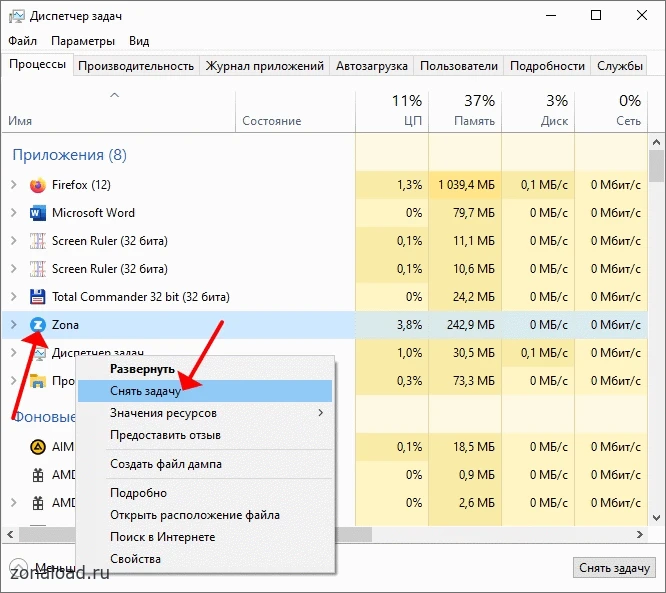Click the vertical scrollbar down arrow
666x593 pixels.
(x=656, y=518)
